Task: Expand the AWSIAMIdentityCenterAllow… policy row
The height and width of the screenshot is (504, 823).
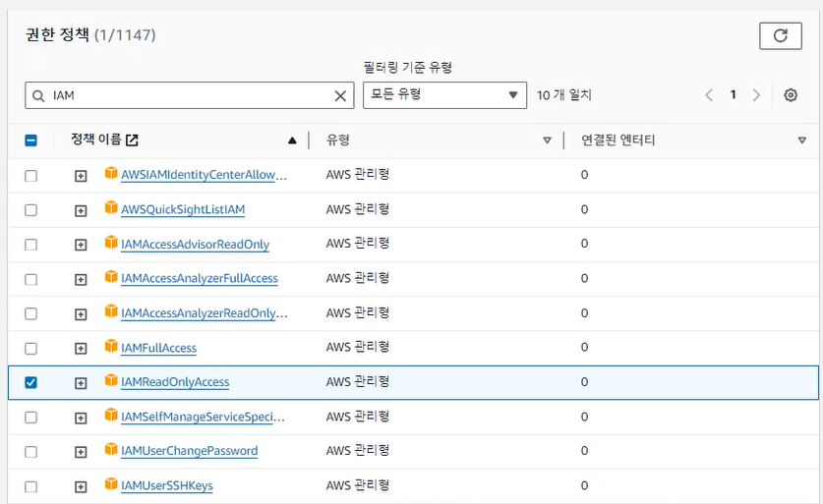Action: 81,176
